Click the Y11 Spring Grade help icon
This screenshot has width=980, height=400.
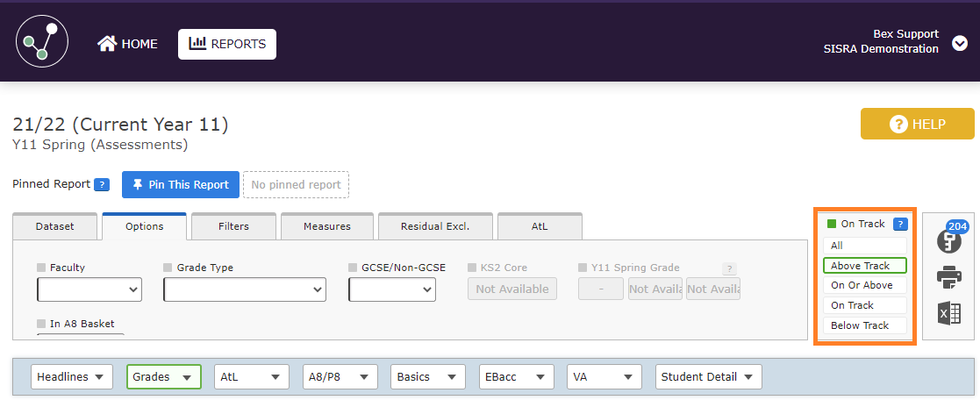point(728,269)
